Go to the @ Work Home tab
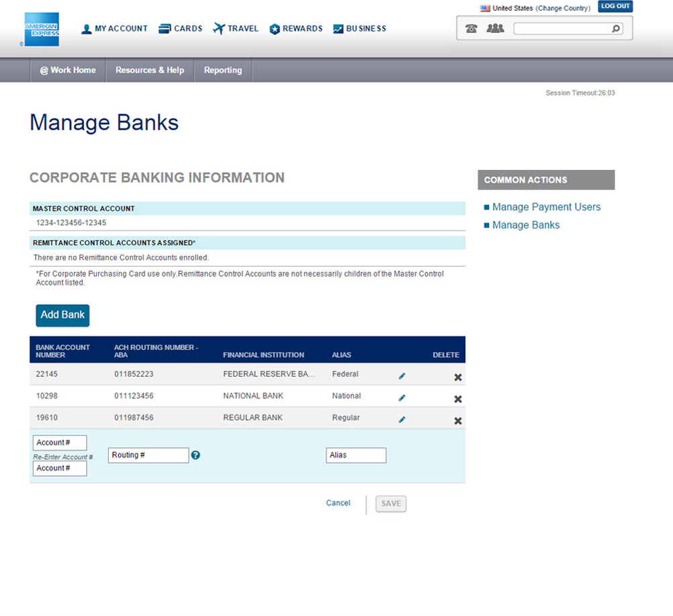 68,70
